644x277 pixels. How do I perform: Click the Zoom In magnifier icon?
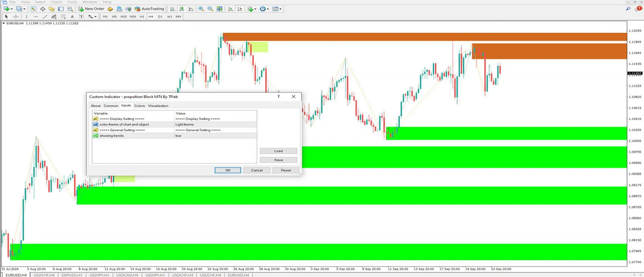click(x=201, y=9)
